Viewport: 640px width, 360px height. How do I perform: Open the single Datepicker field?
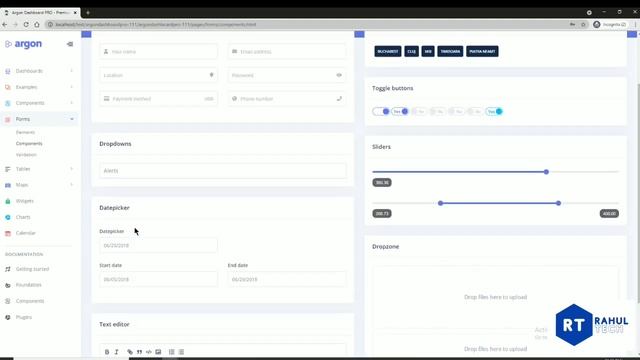(158, 245)
